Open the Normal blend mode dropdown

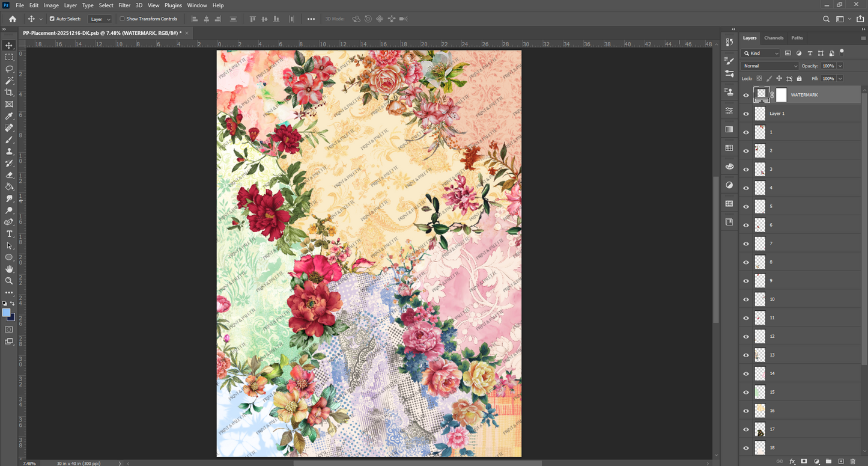click(770, 66)
